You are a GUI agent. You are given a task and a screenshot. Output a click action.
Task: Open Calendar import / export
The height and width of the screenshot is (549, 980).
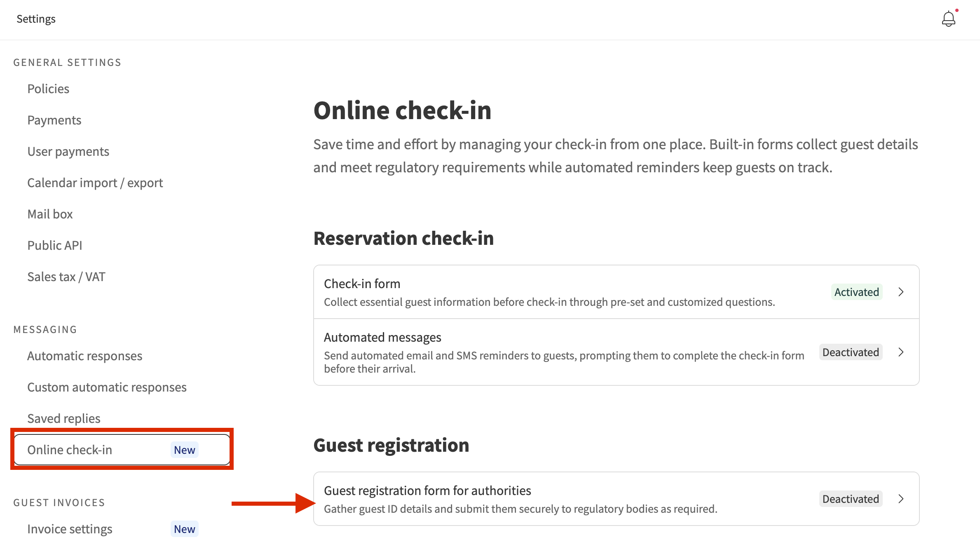95,183
